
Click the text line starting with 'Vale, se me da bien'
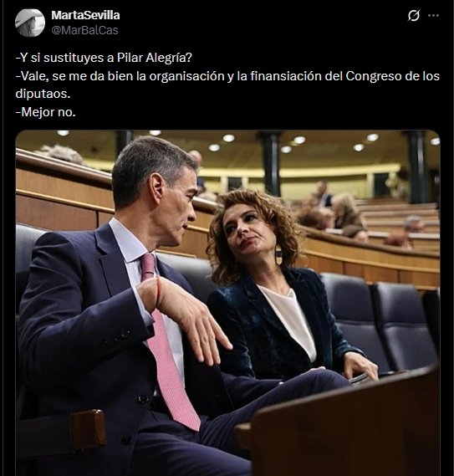227,76
